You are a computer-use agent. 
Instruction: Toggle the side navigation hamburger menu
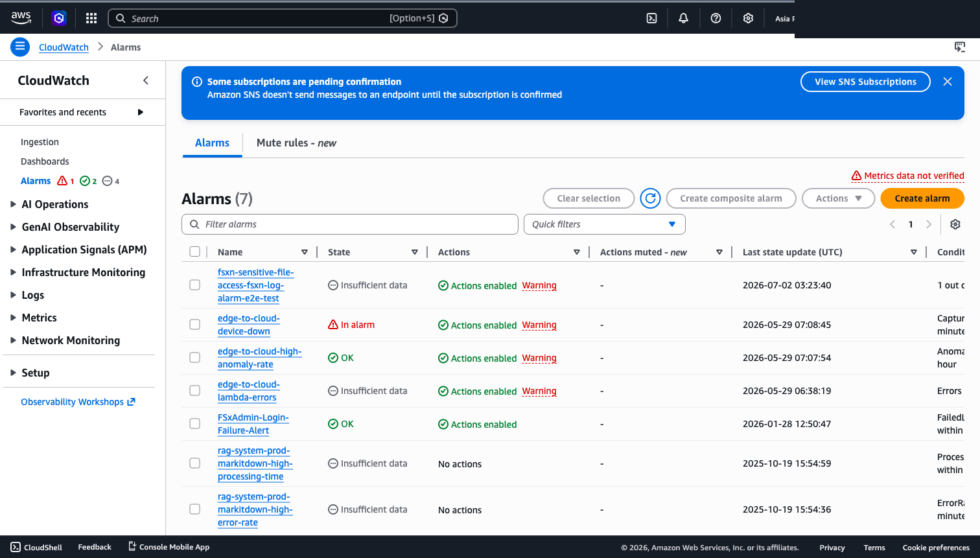[x=20, y=47]
